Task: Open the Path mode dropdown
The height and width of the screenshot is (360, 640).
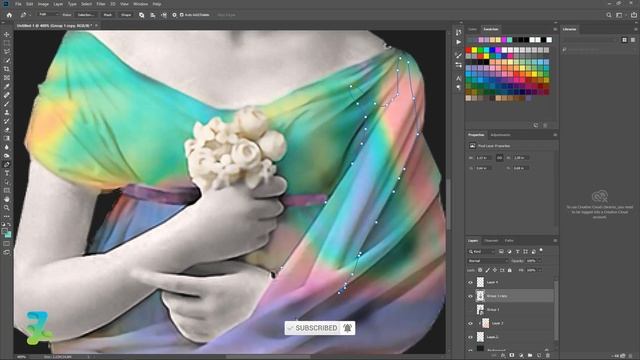Action: point(48,15)
